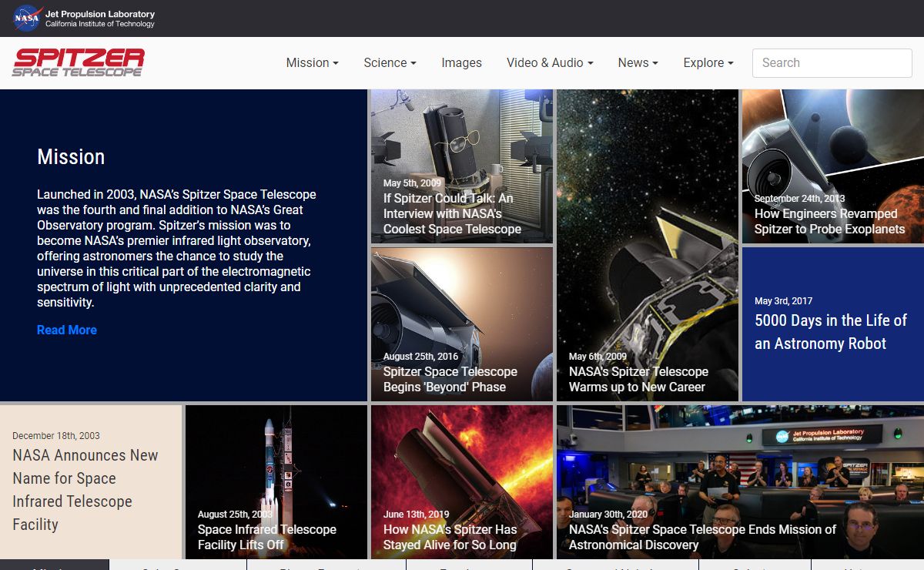The width and height of the screenshot is (924, 570).
Task: Click the California Institute of Technology text
Action: pyautogui.click(x=100, y=24)
